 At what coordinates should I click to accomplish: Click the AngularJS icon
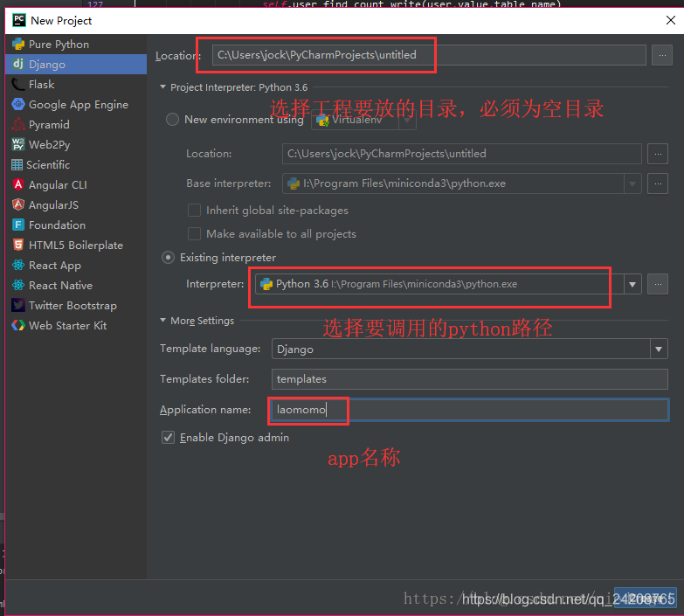(x=18, y=204)
